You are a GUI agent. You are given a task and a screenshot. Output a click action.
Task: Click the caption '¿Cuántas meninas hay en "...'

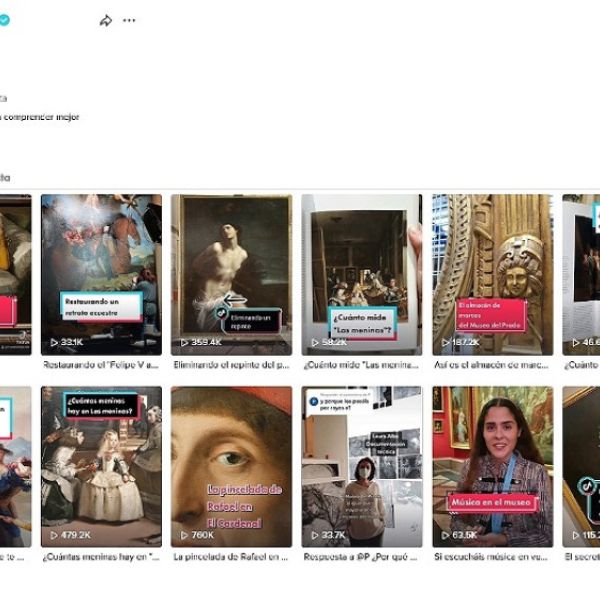click(101, 557)
